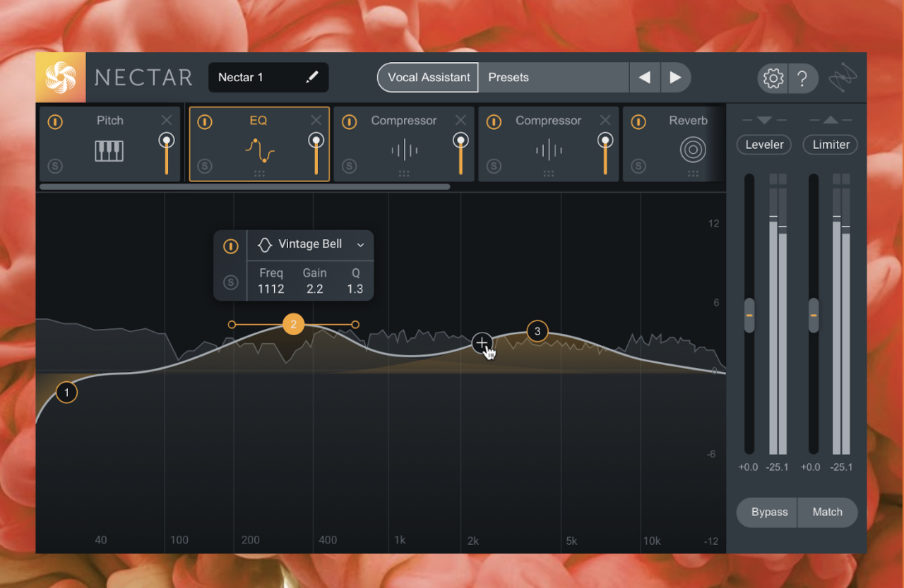Click the Nectar logo icon

tap(61, 78)
